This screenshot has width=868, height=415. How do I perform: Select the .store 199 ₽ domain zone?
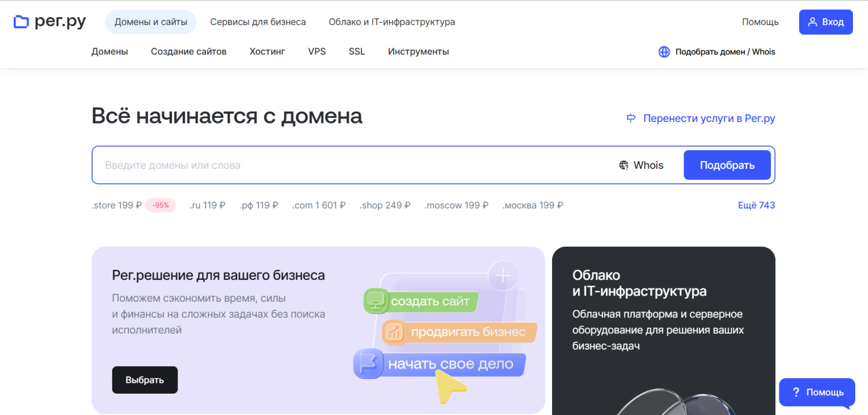pos(116,205)
